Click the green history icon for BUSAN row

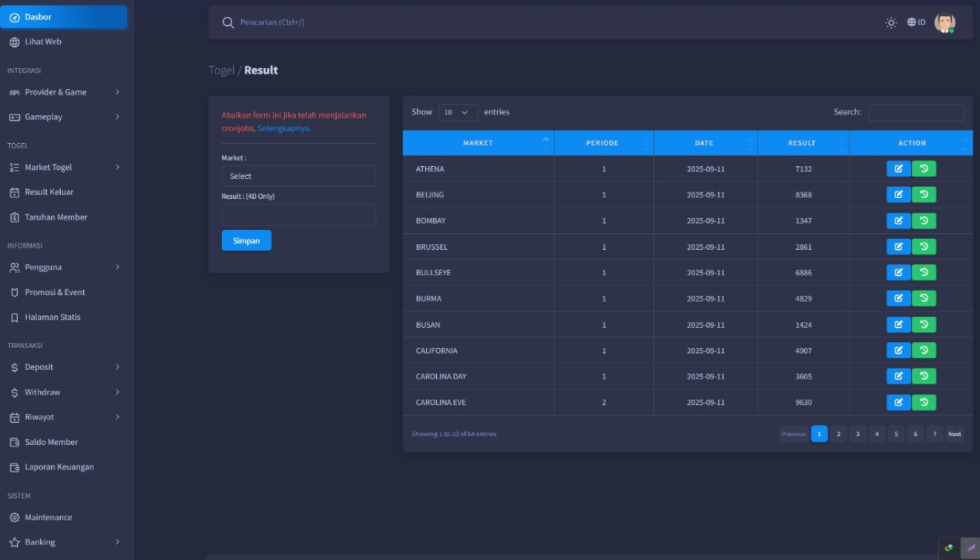point(924,325)
